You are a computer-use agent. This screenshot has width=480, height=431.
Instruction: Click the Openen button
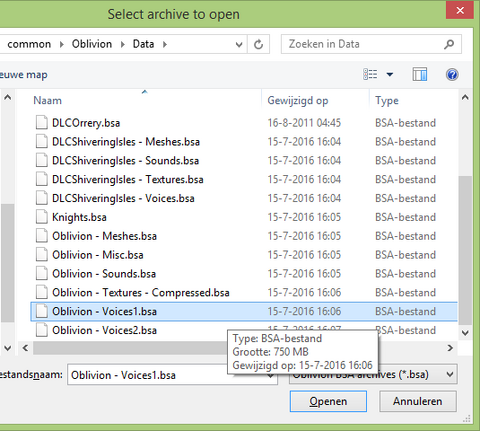coord(328,401)
